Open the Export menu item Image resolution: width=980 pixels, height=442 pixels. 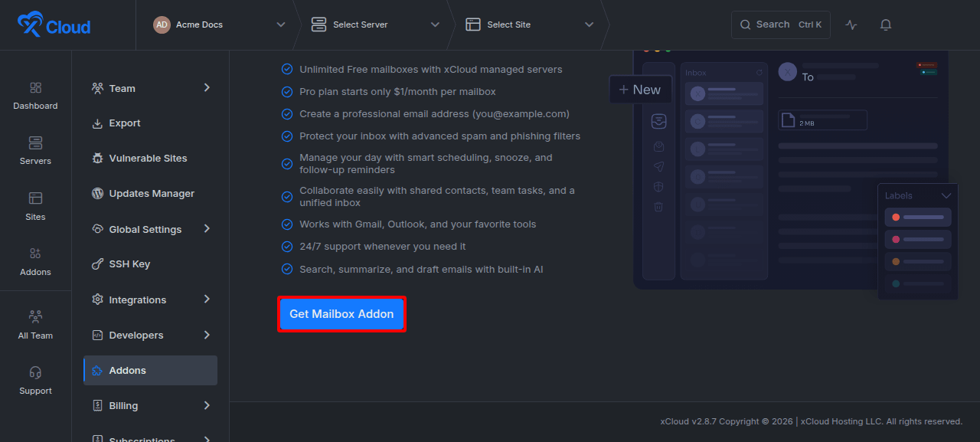pos(150,123)
